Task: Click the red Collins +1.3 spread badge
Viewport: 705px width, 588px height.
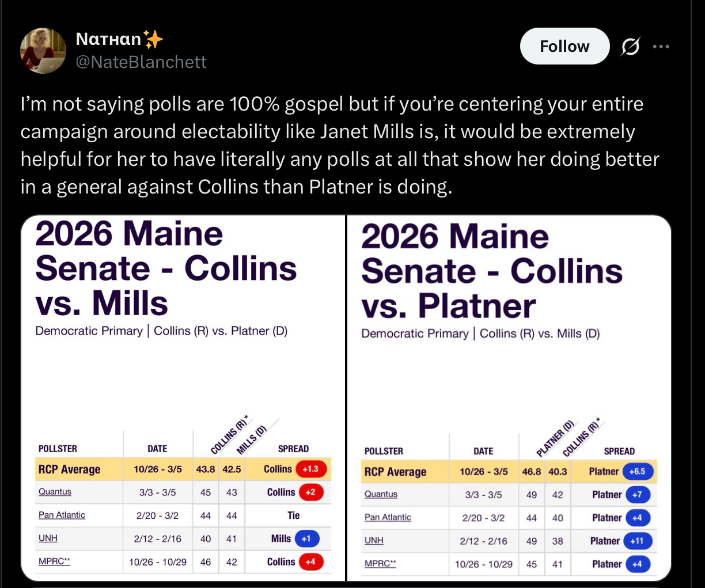Action: pos(311,469)
